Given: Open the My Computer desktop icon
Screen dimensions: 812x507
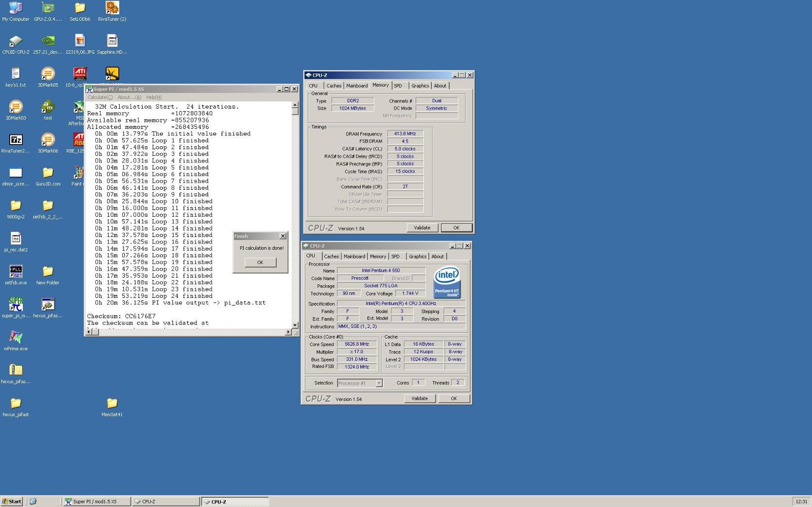Looking at the screenshot, I should pos(16,12).
